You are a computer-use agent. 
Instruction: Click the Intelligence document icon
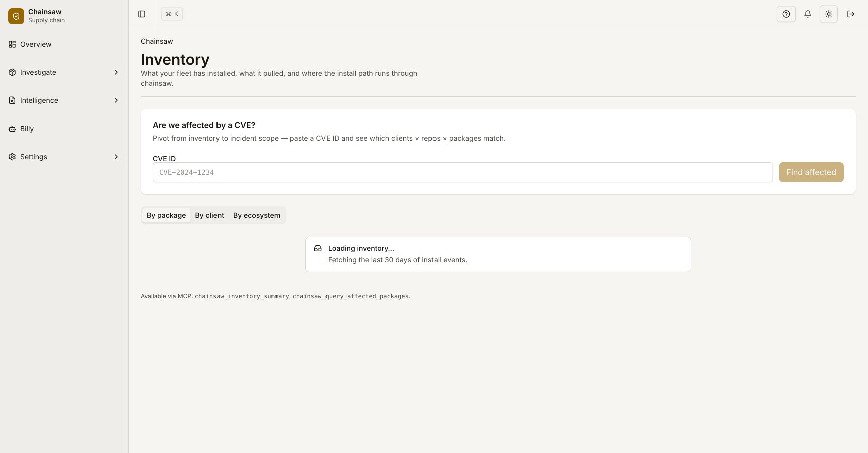12,100
